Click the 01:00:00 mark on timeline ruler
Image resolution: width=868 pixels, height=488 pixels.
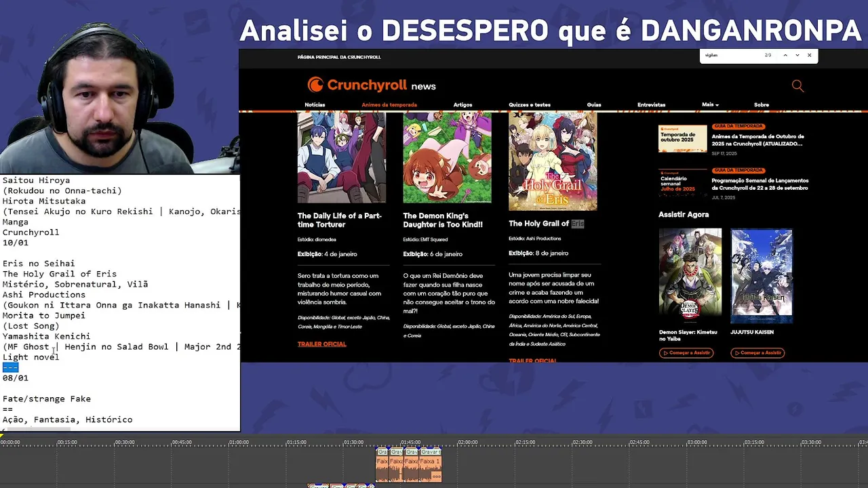pyautogui.click(x=239, y=443)
